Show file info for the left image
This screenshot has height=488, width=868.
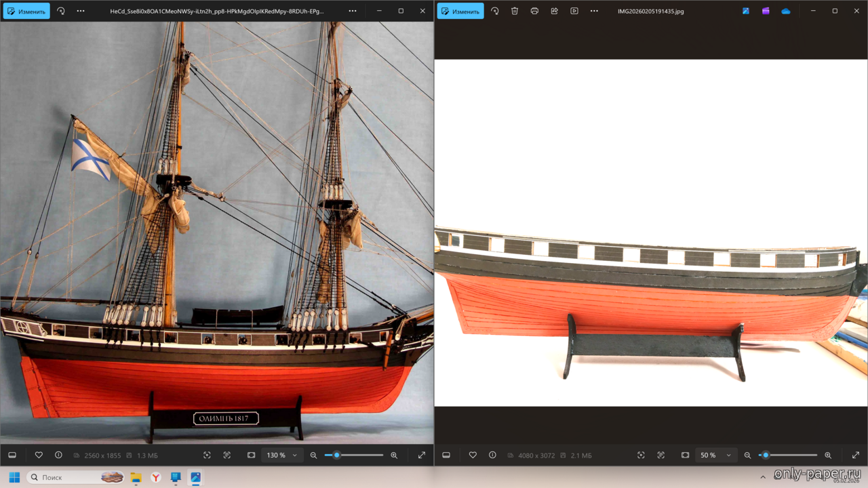click(58, 455)
